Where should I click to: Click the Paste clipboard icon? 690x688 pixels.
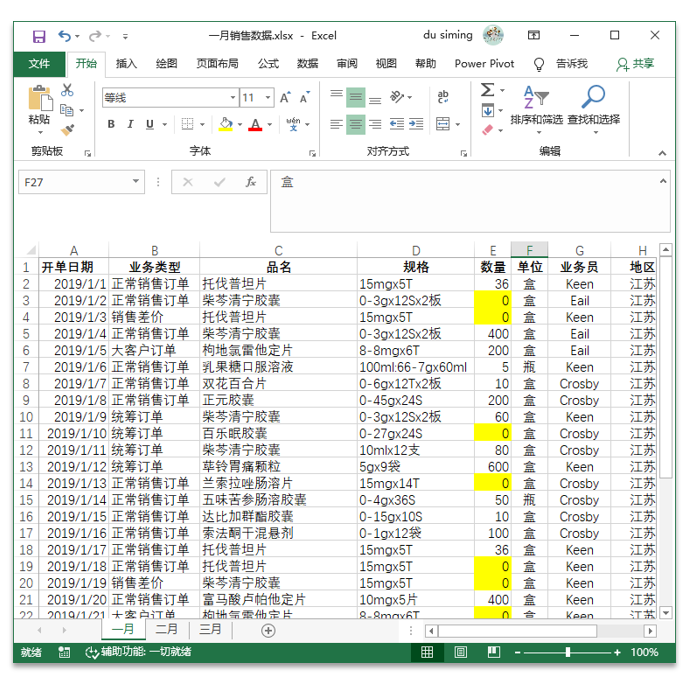tap(40, 98)
